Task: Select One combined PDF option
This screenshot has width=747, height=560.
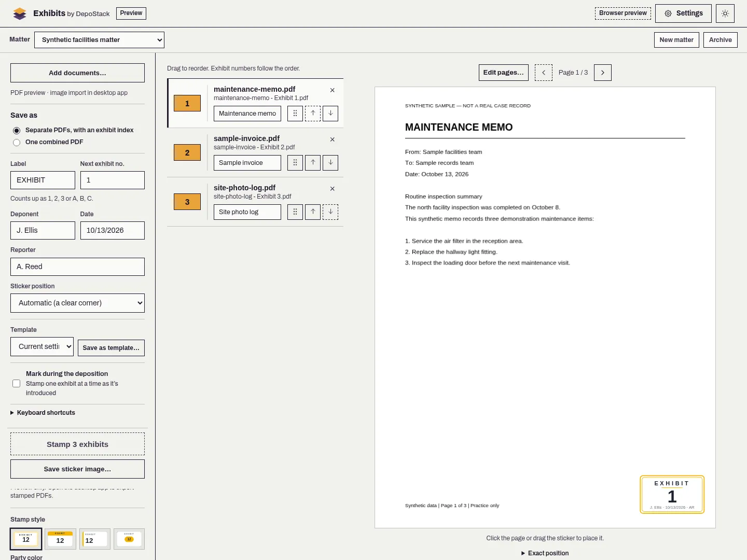Action: [x=17, y=143]
